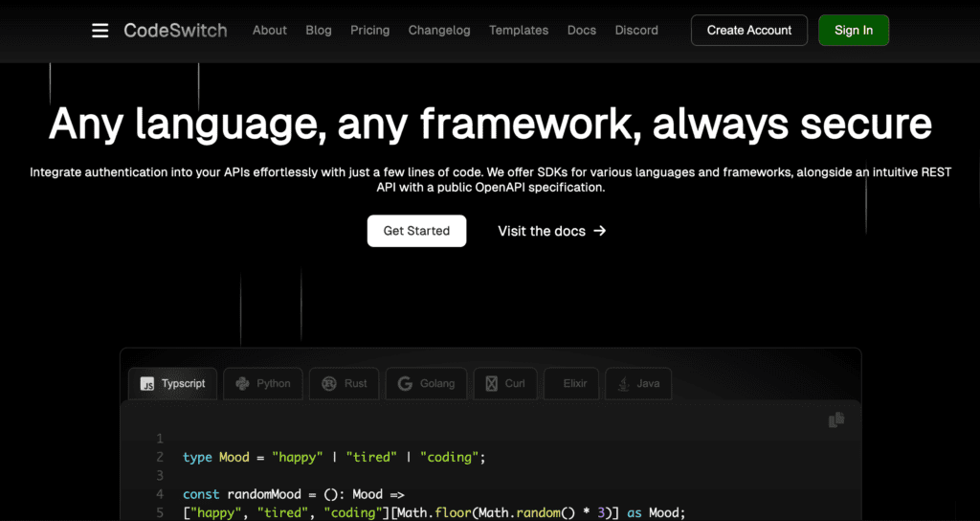Go to the Changelog page
This screenshot has width=980, height=521.
(439, 31)
